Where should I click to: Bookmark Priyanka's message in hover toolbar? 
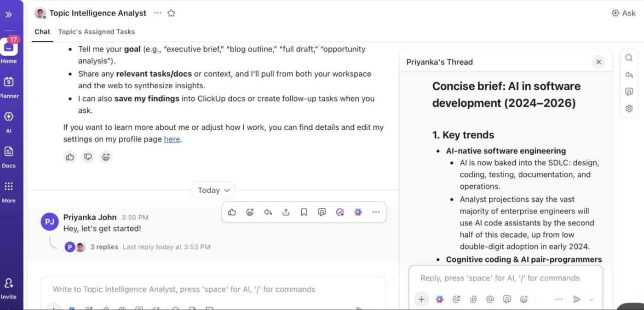(304, 212)
